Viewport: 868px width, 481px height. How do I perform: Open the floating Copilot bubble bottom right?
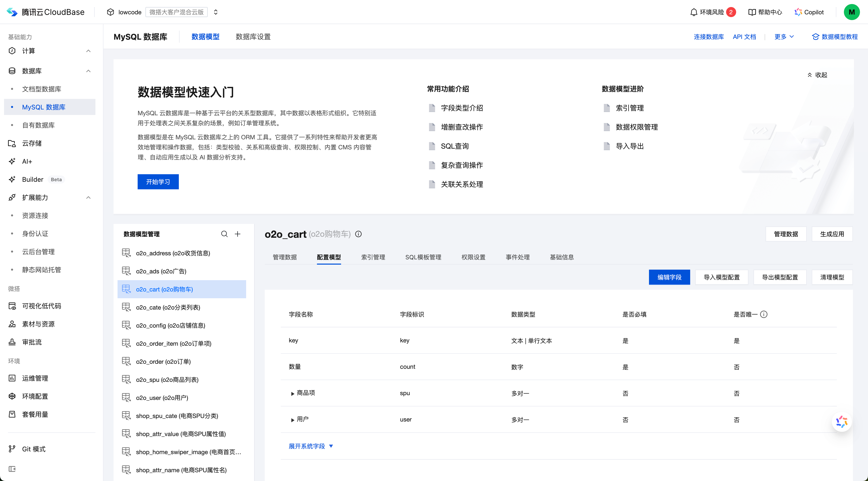[x=842, y=422]
